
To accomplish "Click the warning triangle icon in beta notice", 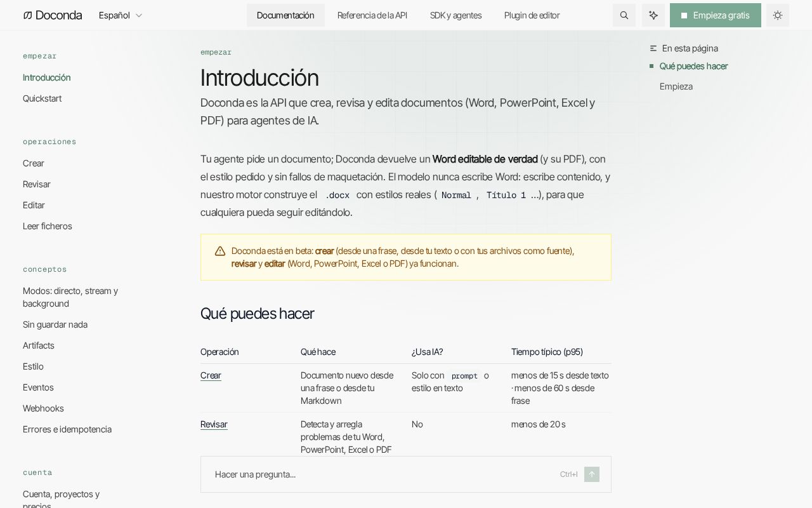I will (x=220, y=251).
